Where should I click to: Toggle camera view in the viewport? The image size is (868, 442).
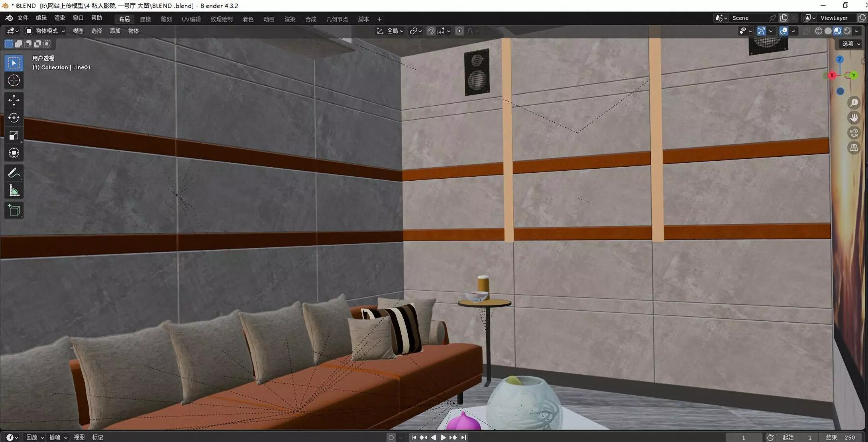tap(854, 133)
